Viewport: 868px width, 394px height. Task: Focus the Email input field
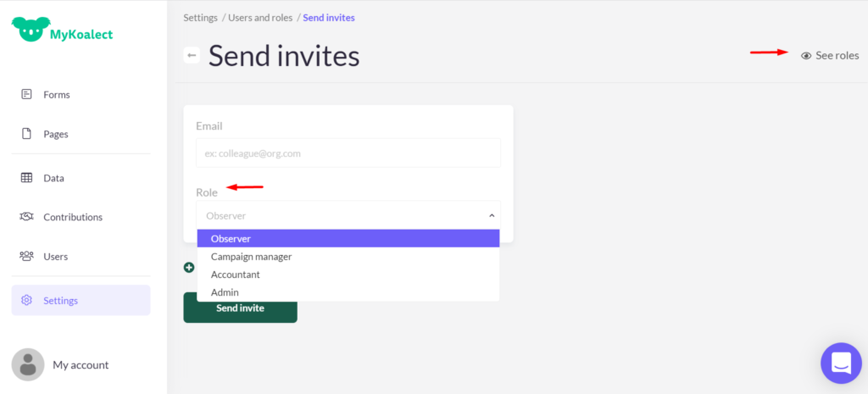(348, 153)
